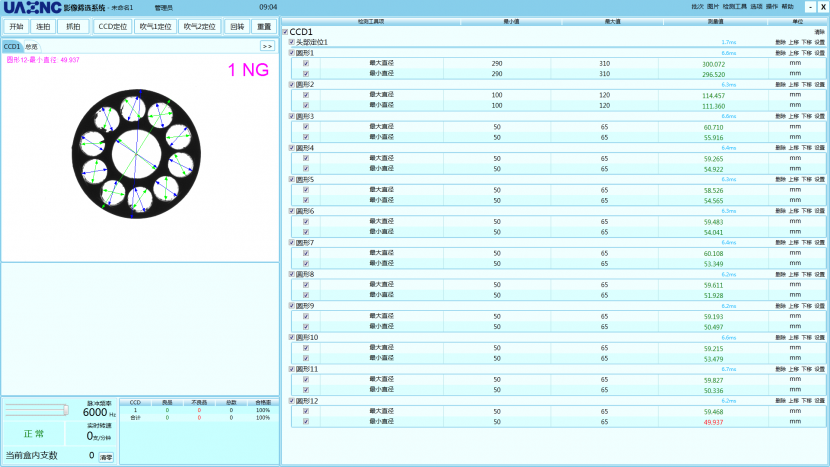This screenshot has height=467, width=830.
Task: Toggle the CCD1 group checkbox
Action: (285, 32)
